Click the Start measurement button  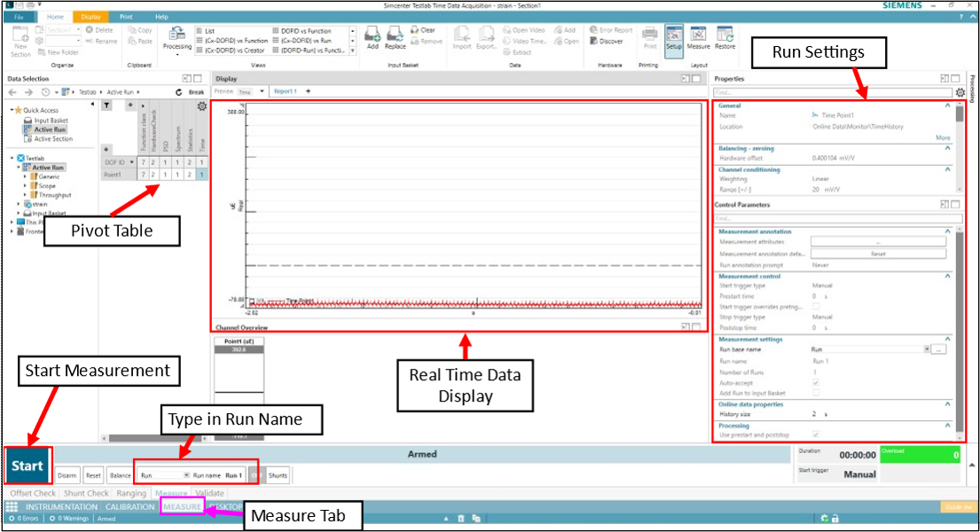(27, 465)
